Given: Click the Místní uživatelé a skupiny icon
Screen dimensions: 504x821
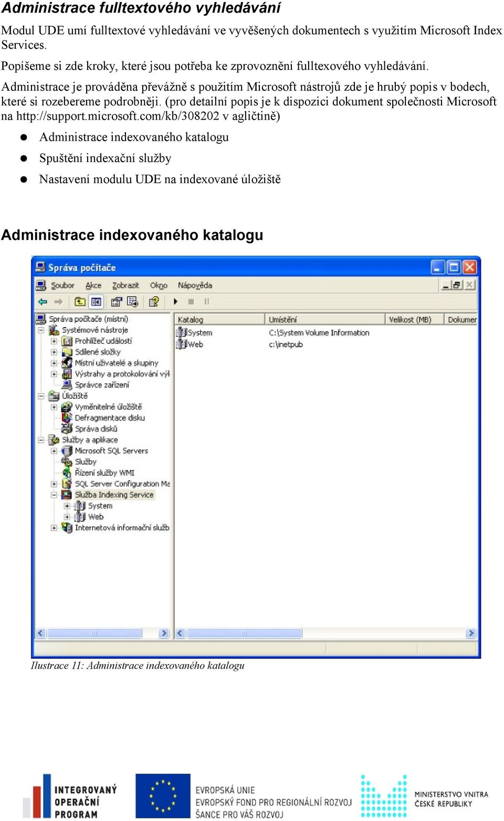Looking at the screenshot, I should click(x=67, y=363).
